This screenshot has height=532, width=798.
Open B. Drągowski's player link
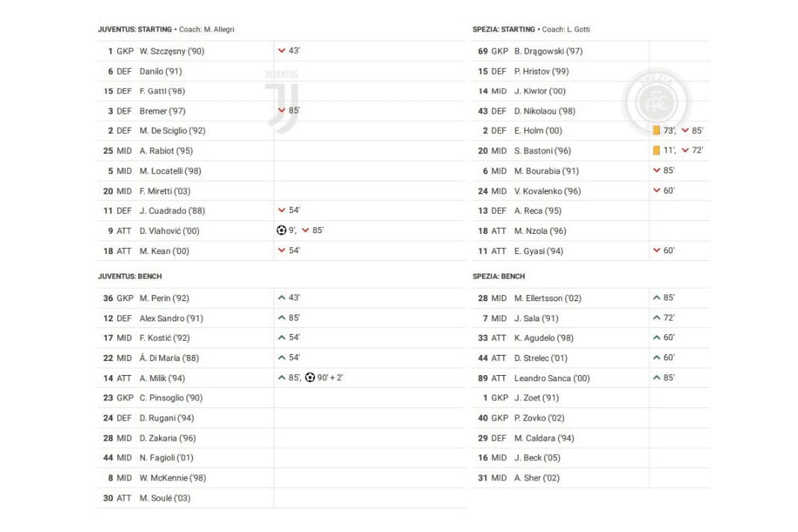548,52
